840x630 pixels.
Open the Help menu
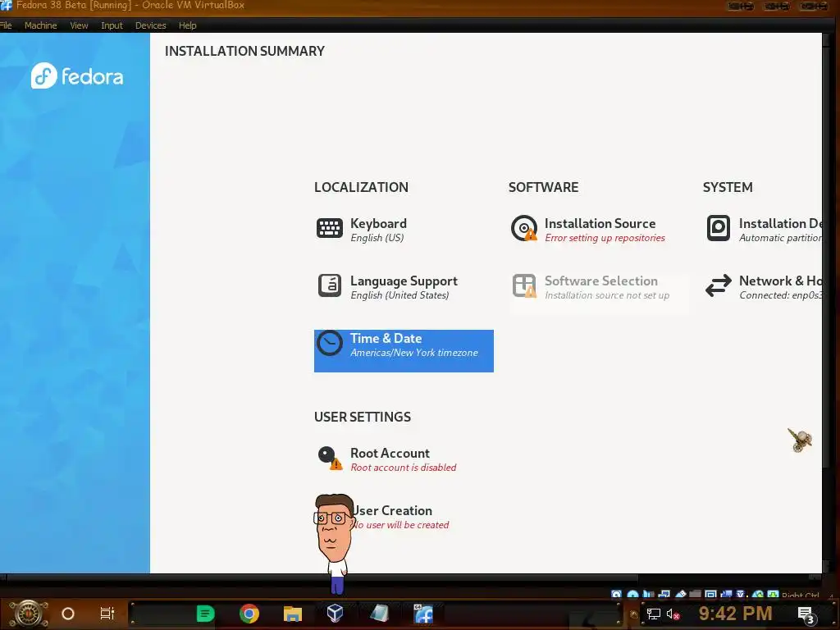click(188, 25)
